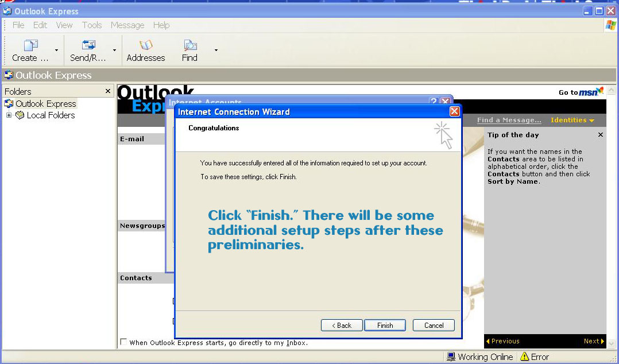This screenshot has height=364, width=619.
Task: Open the Identities dropdown
Action: (x=572, y=120)
